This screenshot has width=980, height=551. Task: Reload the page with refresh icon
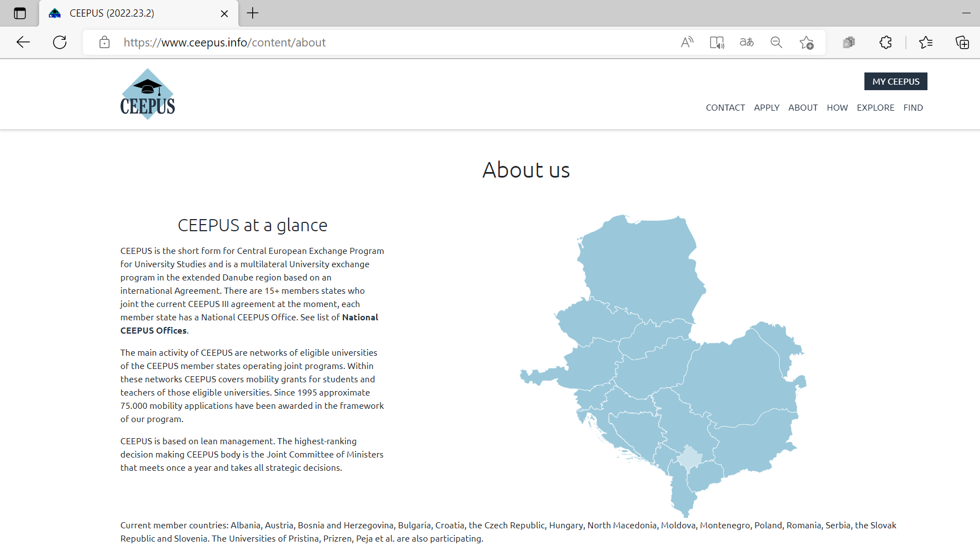[x=60, y=42]
